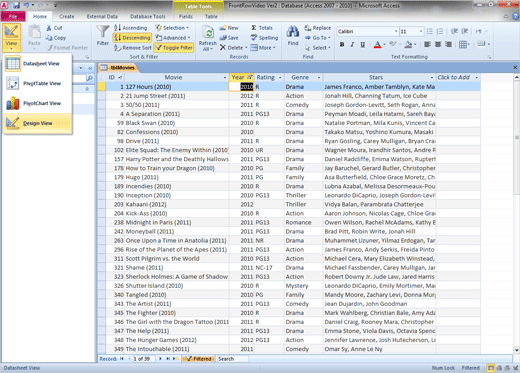Apply red font color
The width and height of the screenshot is (520, 373).
[377, 44]
